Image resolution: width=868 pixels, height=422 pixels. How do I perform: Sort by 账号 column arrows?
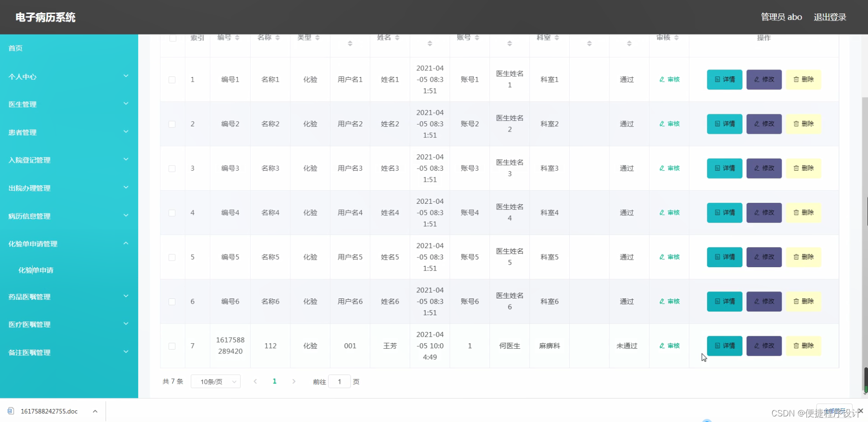coord(477,38)
